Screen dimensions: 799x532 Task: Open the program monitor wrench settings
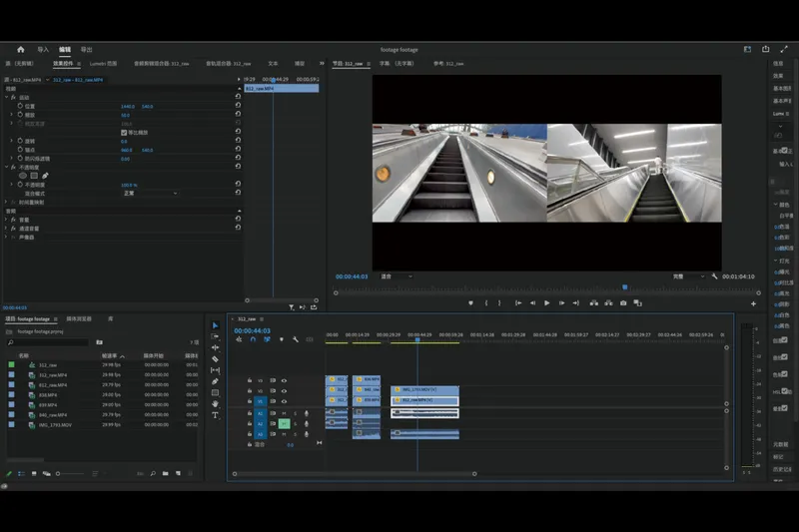point(715,276)
